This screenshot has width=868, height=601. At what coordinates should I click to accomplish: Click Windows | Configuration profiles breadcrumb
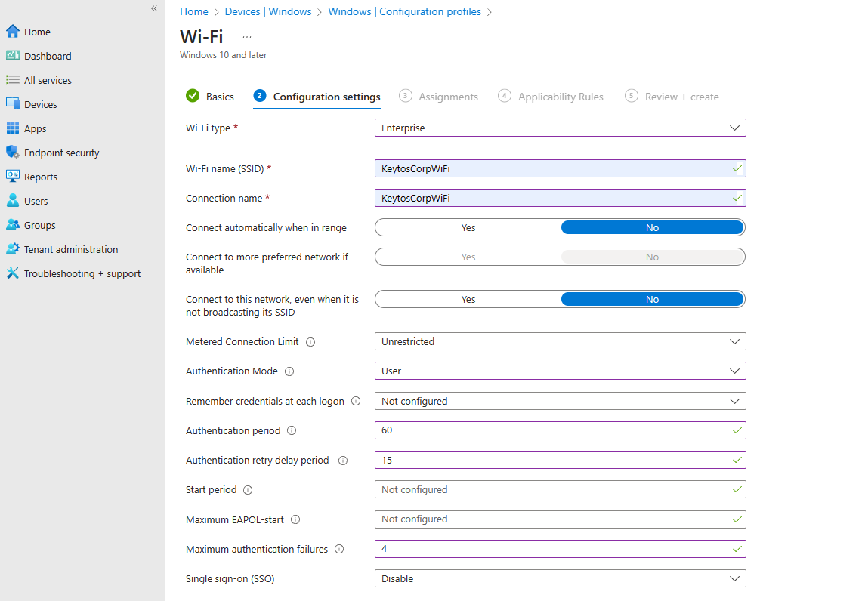[405, 11]
